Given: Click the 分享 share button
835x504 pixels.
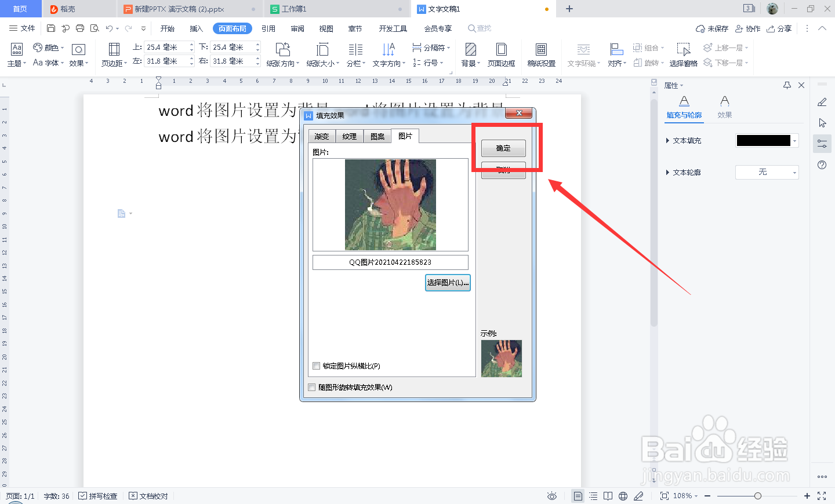Looking at the screenshot, I should coord(779,28).
